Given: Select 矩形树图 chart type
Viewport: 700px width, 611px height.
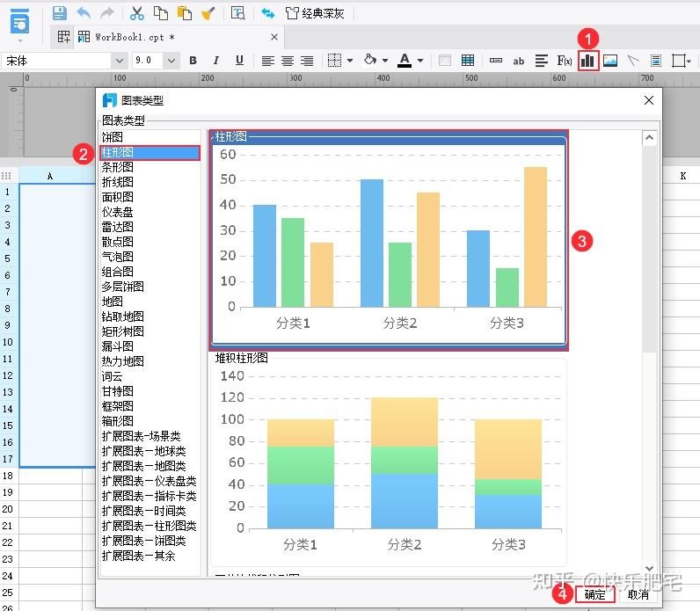Looking at the screenshot, I should [150, 331].
